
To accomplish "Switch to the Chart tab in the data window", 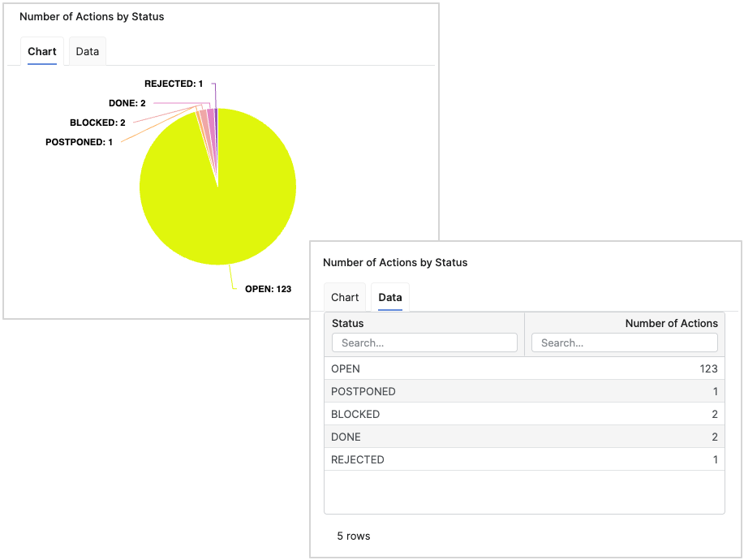I will point(344,297).
